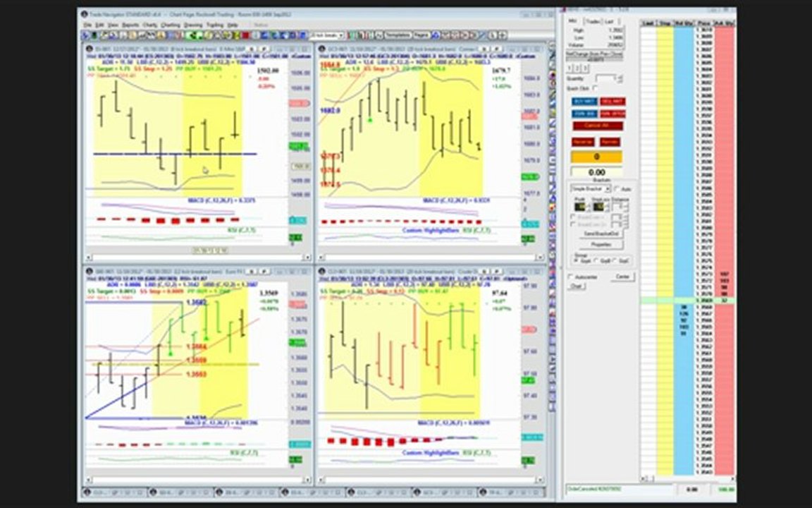Click the yellow position size box showing 0
The image size is (812, 508).
596,156
